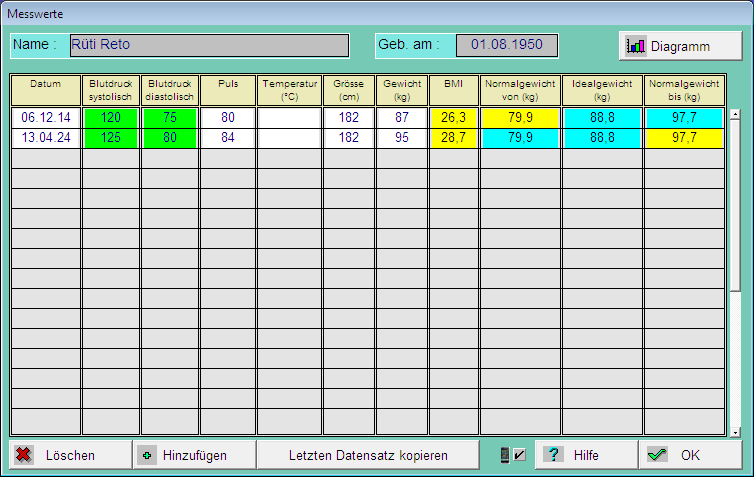Click the question mark Hilfe icon

tap(553, 455)
